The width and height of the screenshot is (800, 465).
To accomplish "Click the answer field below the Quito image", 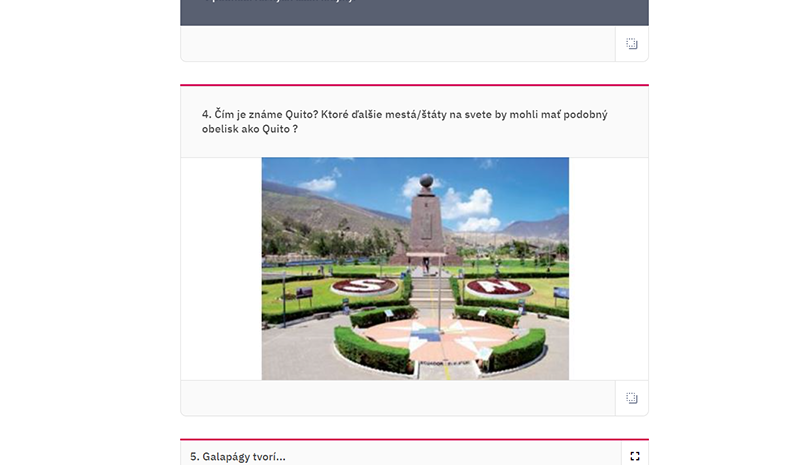I will (x=398, y=398).
